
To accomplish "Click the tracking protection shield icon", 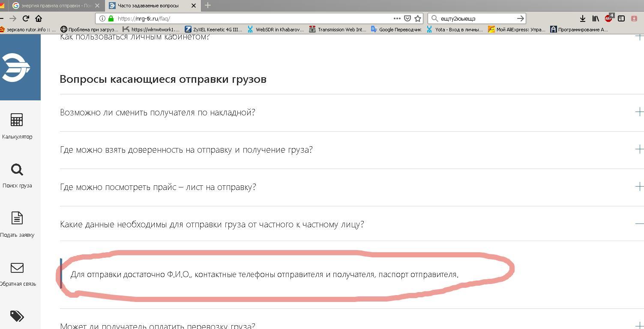I will click(x=407, y=18).
